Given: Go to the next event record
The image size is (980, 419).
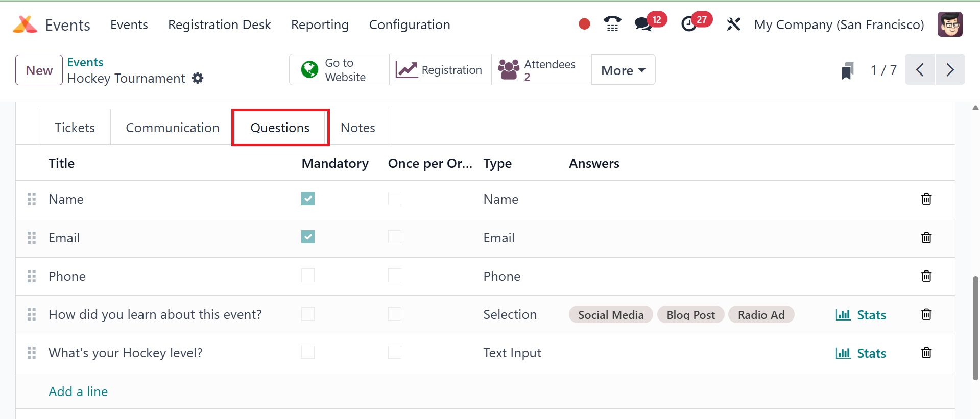Looking at the screenshot, I should tap(950, 69).
